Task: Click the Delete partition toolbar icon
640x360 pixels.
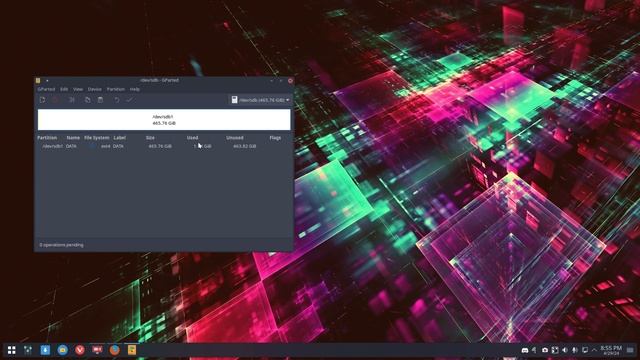Action: tap(55, 100)
